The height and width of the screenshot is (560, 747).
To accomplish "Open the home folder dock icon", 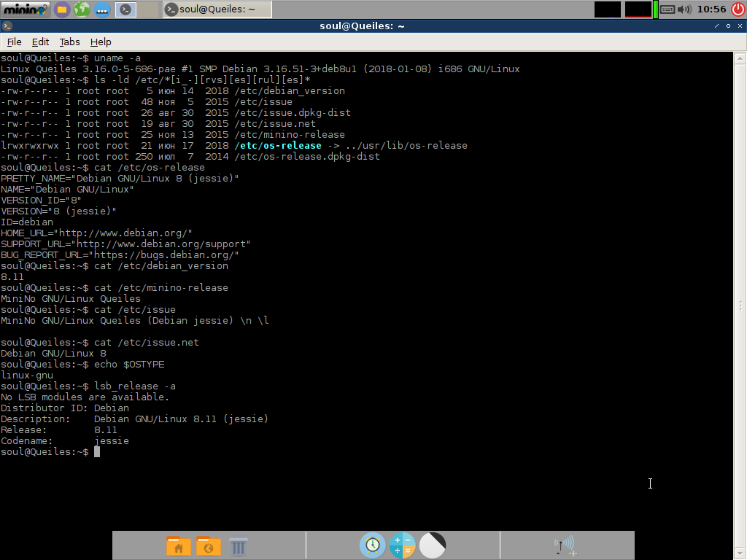I will click(x=178, y=545).
